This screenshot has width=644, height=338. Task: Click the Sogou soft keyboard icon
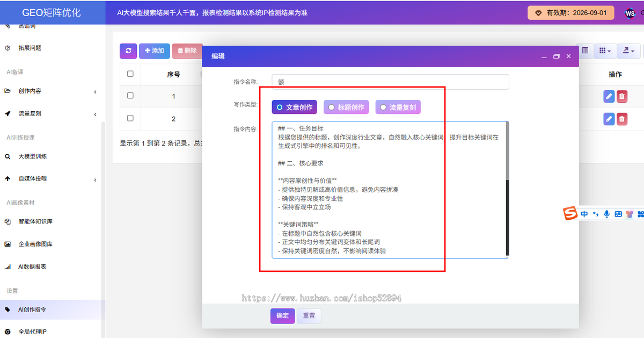point(618,214)
